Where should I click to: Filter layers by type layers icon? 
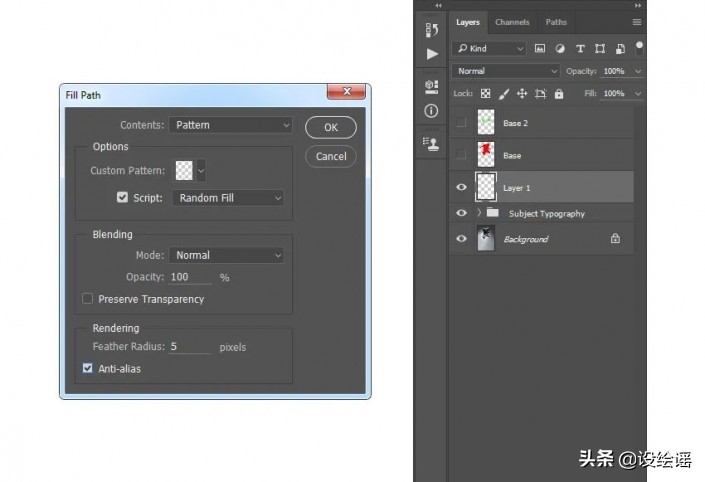[580, 49]
